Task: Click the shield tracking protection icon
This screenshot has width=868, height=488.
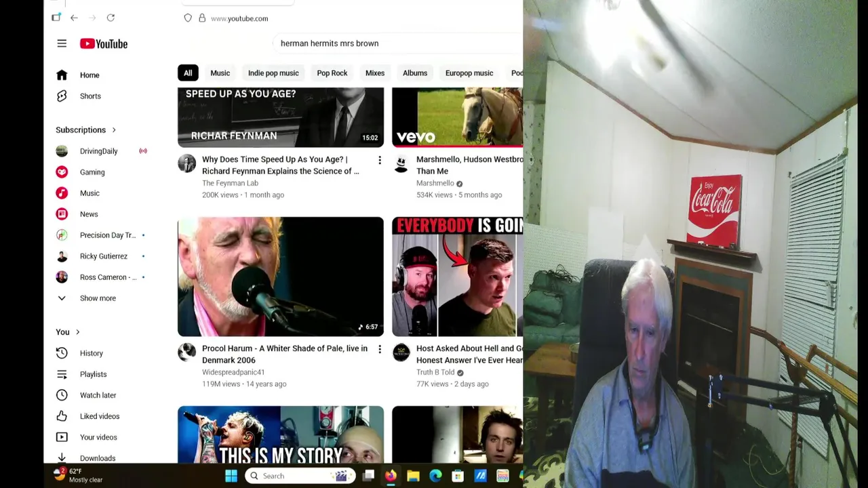Action: coord(188,18)
